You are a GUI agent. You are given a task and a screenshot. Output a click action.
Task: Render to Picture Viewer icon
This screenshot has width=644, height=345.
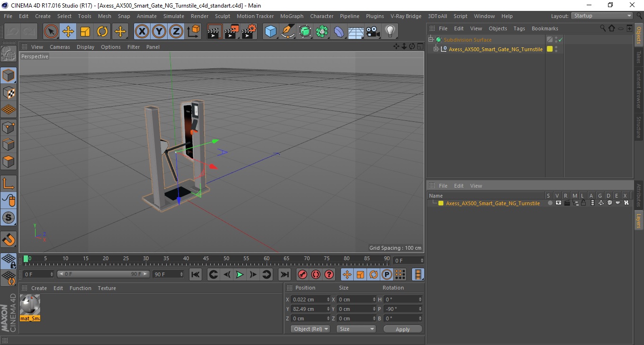click(x=232, y=32)
